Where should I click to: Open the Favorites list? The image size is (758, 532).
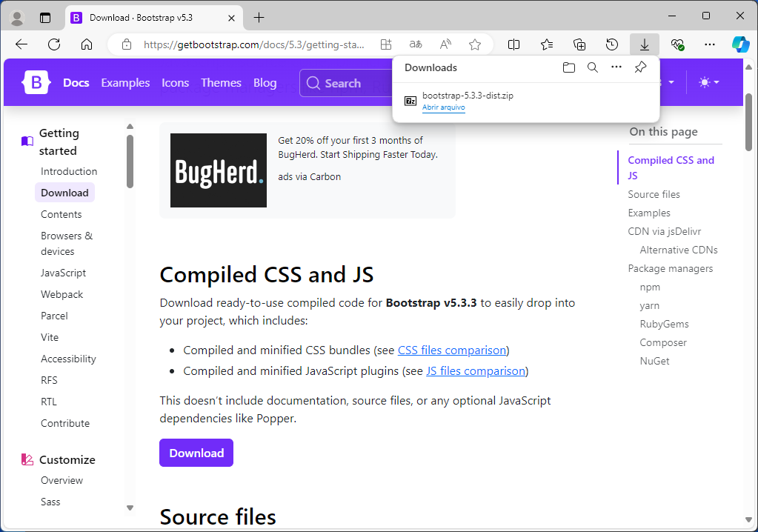click(x=547, y=44)
